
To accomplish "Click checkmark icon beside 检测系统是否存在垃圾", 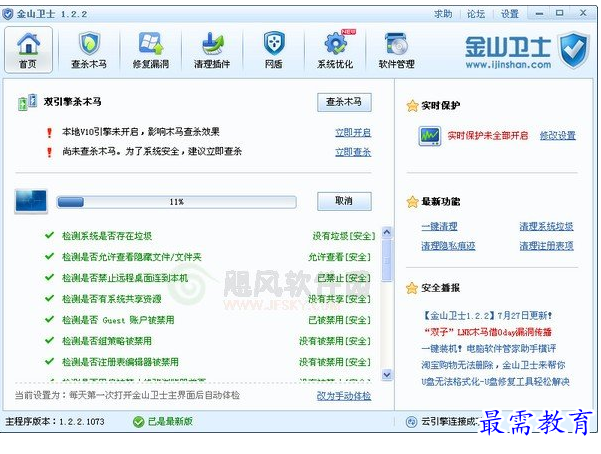I will pyautogui.click(x=49, y=235).
